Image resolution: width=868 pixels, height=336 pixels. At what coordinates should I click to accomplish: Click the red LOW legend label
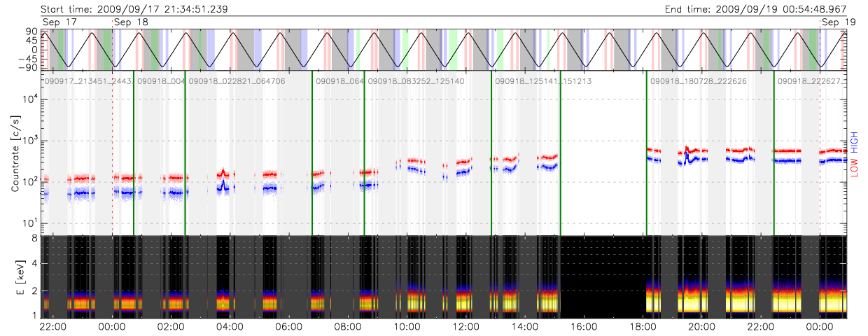[854, 169]
